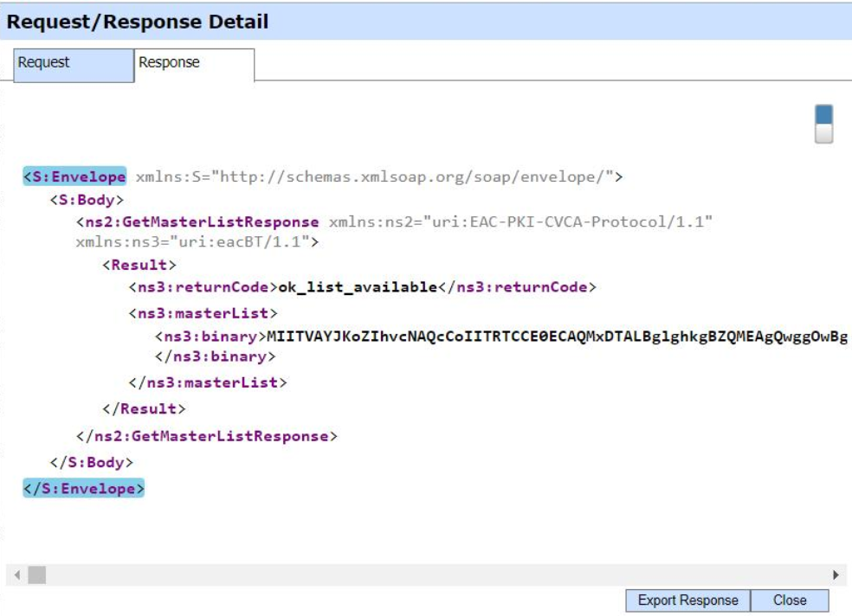
Task: Click the ok_list_available return value
Action: coord(357,287)
